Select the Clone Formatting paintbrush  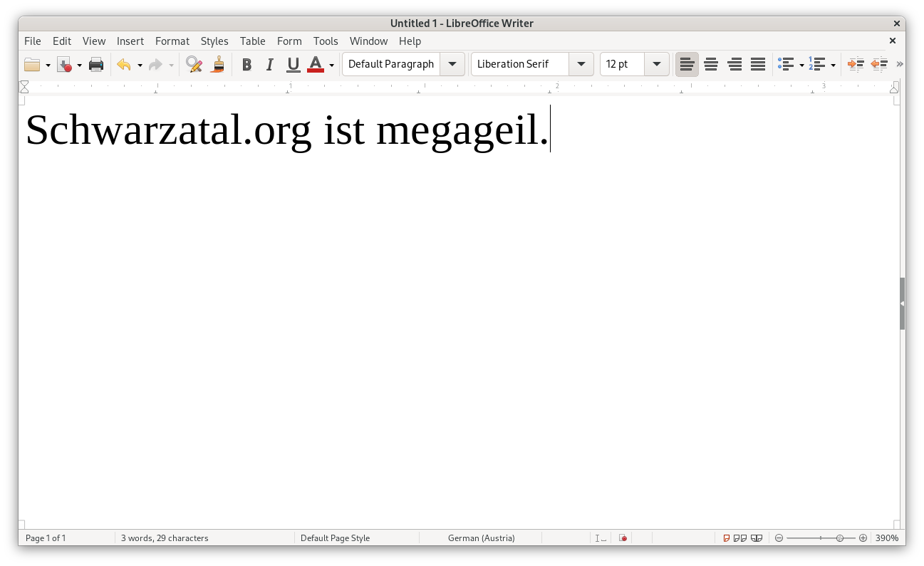218,65
